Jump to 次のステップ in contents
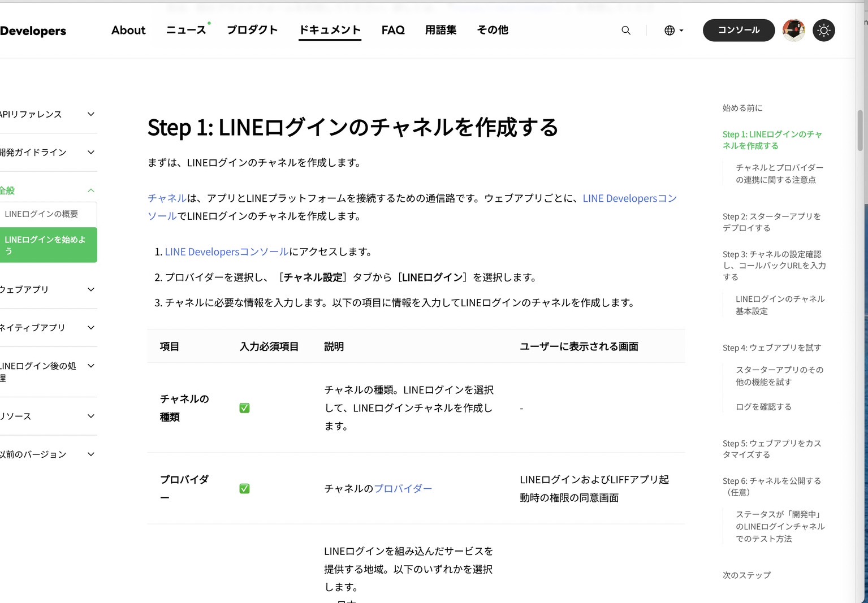Viewport: 868px width, 603px height. 746,575
